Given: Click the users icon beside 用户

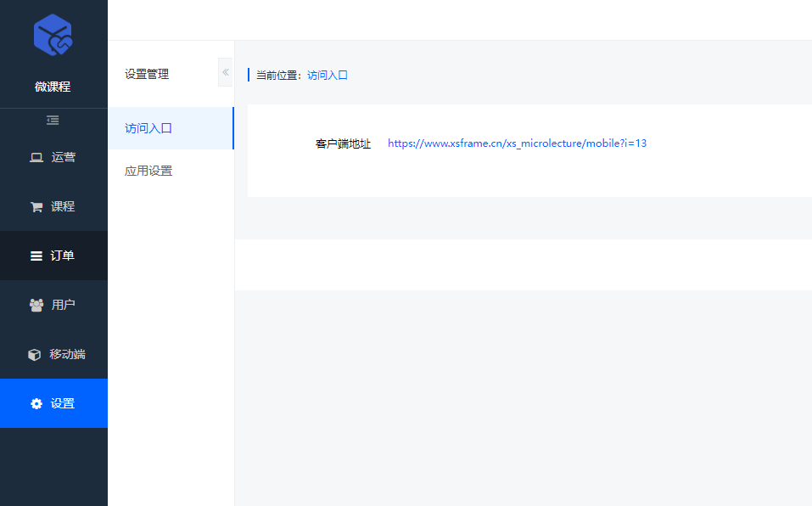Looking at the screenshot, I should (36, 305).
